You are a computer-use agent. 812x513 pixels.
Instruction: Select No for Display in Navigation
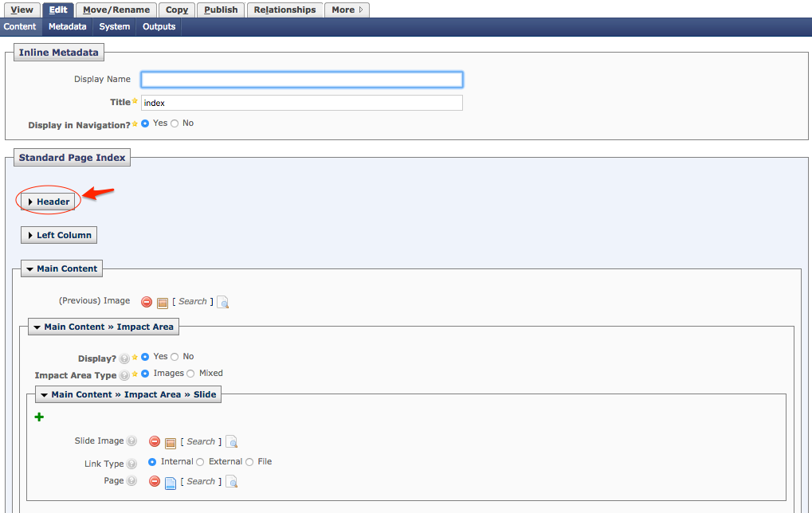(x=174, y=123)
